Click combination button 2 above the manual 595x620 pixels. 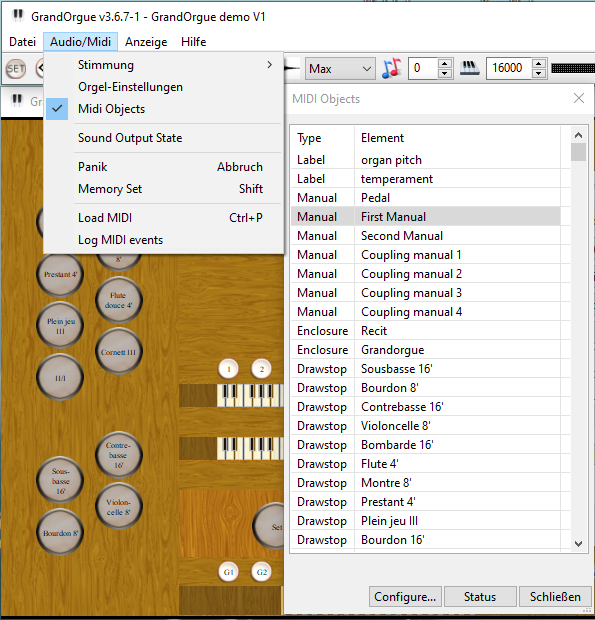click(x=261, y=369)
